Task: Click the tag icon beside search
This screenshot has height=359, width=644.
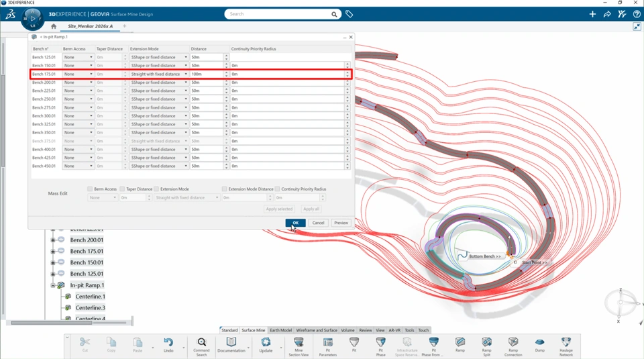Action: coord(349,14)
